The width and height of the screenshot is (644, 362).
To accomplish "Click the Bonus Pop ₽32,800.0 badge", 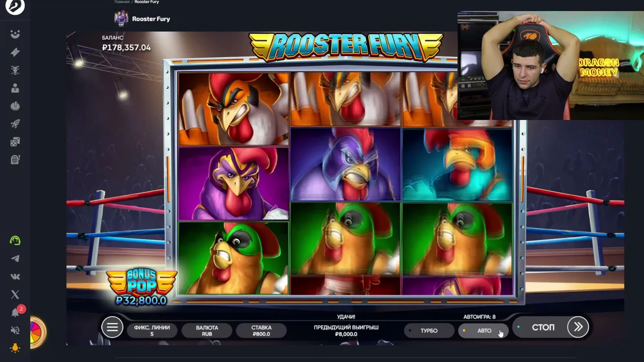I will coord(141,287).
